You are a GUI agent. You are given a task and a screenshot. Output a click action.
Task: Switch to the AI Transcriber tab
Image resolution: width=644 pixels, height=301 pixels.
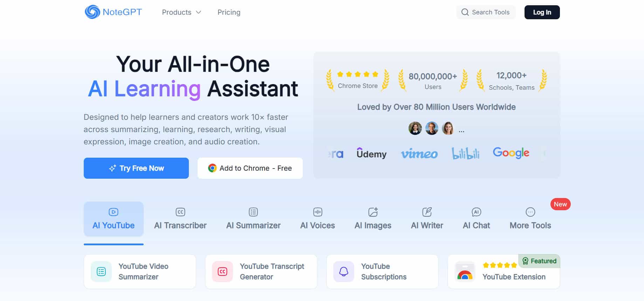180,219
